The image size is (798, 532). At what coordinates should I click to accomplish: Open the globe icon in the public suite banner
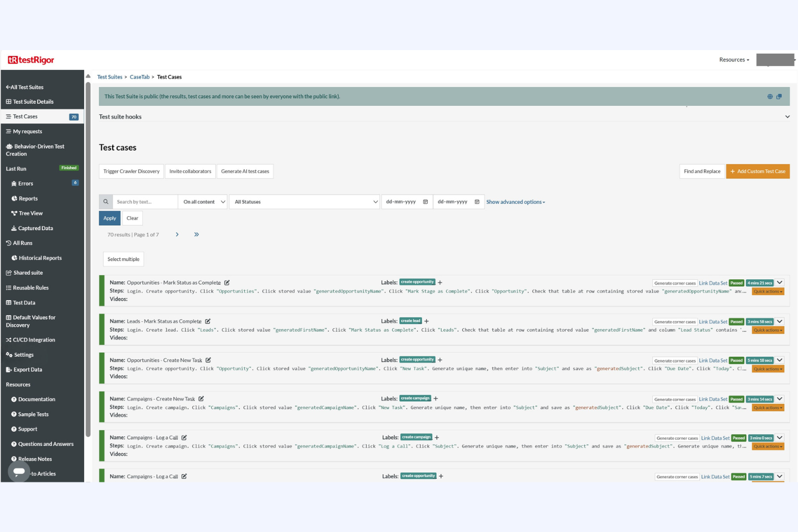tap(769, 96)
